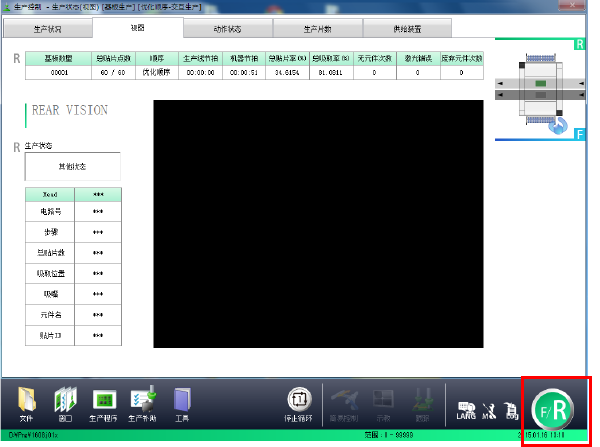The height and width of the screenshot is (447, 600).
Task: Click the 其他状态 production status box
Action: click(x=72, y=166)
